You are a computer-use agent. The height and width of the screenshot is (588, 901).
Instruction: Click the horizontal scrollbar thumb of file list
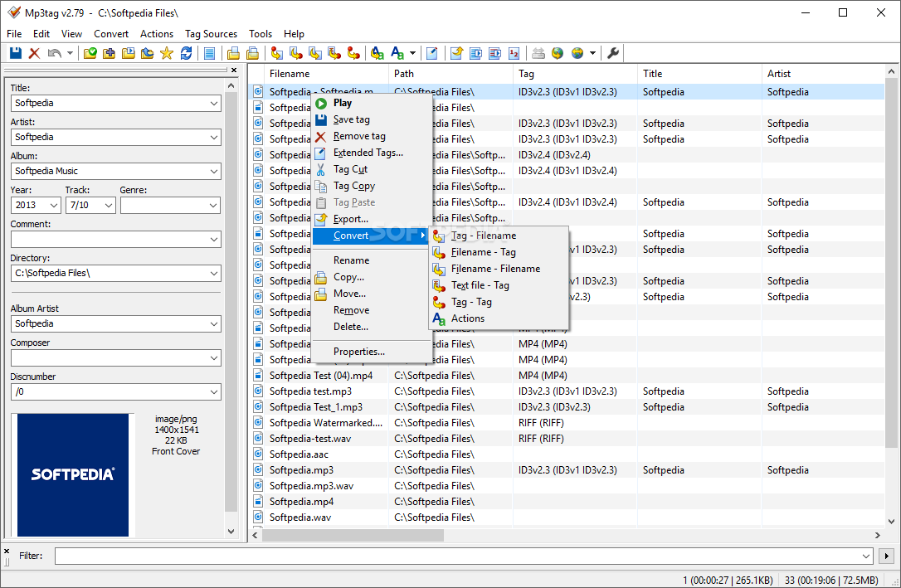coord(353,535)
